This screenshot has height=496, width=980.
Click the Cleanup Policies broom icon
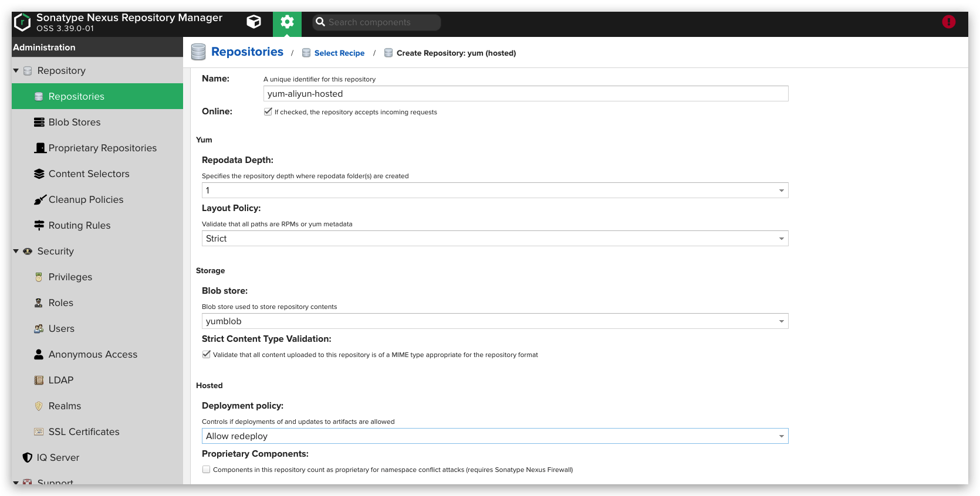coord(39,200)
